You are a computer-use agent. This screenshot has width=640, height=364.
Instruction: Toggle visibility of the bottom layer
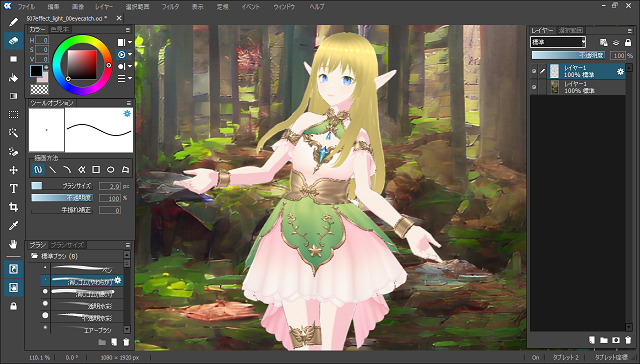[534, 87]
